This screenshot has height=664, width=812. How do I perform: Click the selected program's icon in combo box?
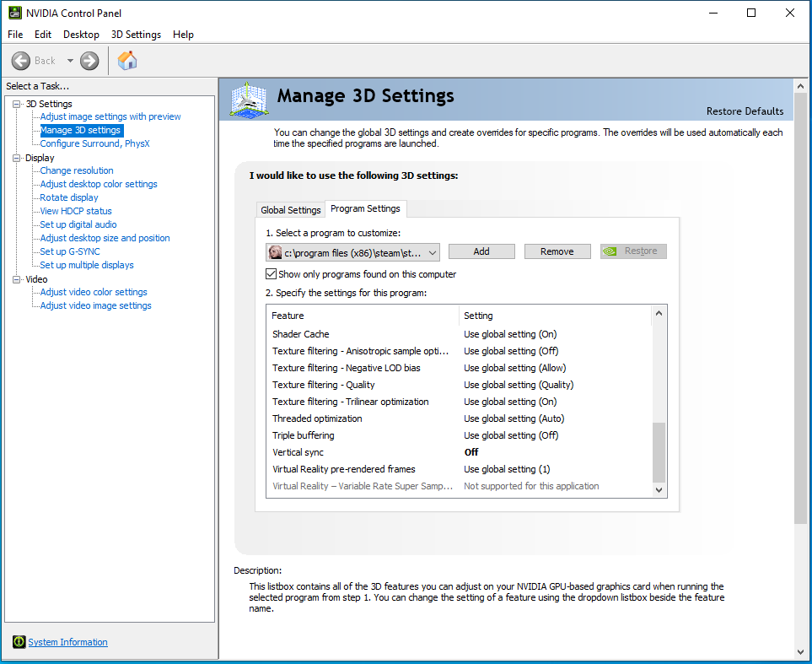tap(275, 252)
